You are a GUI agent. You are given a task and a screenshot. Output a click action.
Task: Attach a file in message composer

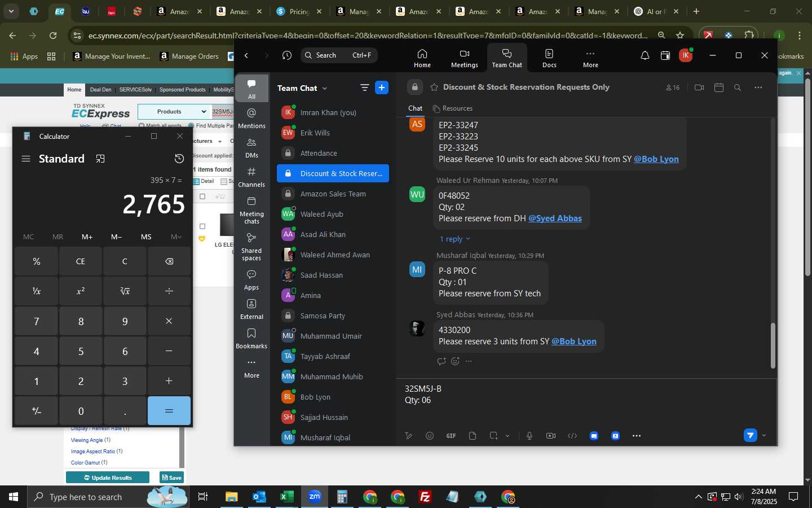pyautogui.click(x=473, y=436)
